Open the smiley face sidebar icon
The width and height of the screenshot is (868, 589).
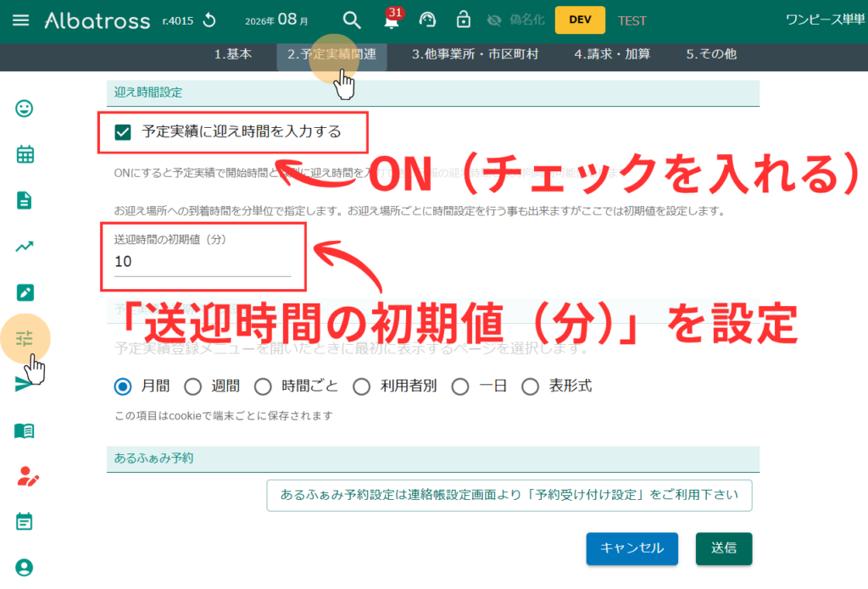(25, 108)
